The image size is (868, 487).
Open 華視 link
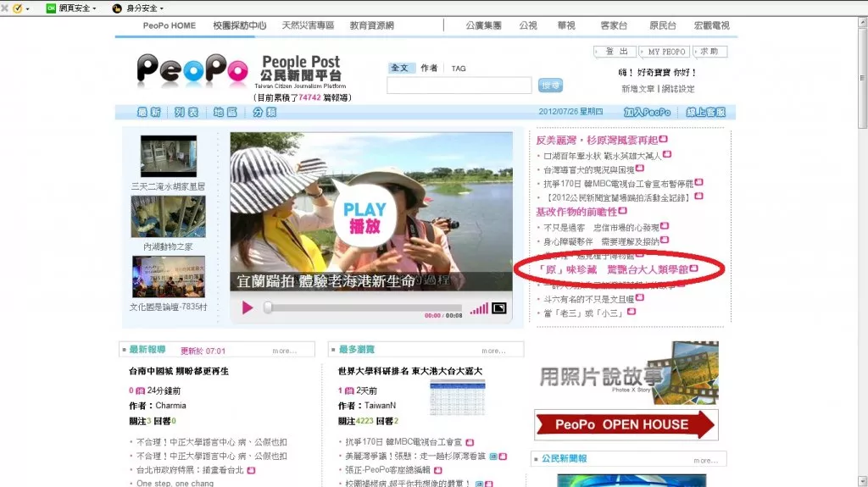coord(566,25)
